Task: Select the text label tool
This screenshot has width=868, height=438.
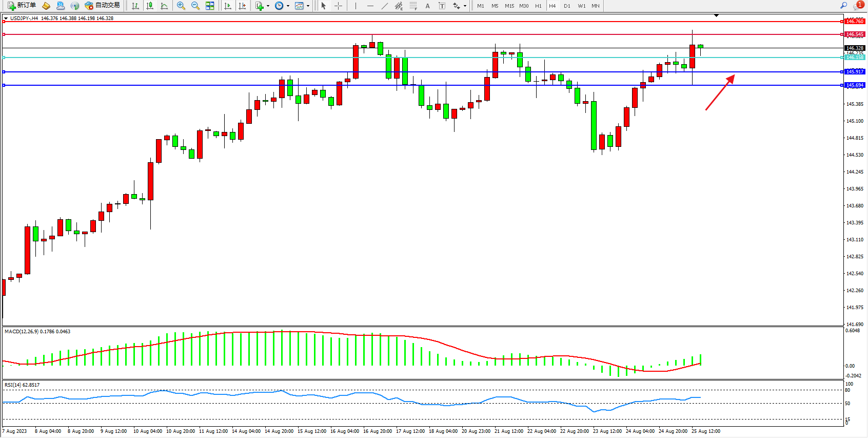Action: (442, 6)
